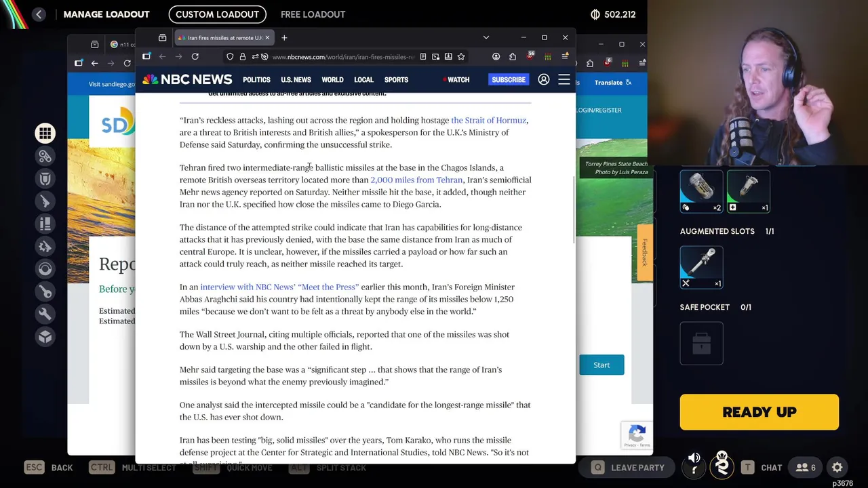Select the x1 medical item slot
This screenshot has height=488, width=868.
(748, 192)
